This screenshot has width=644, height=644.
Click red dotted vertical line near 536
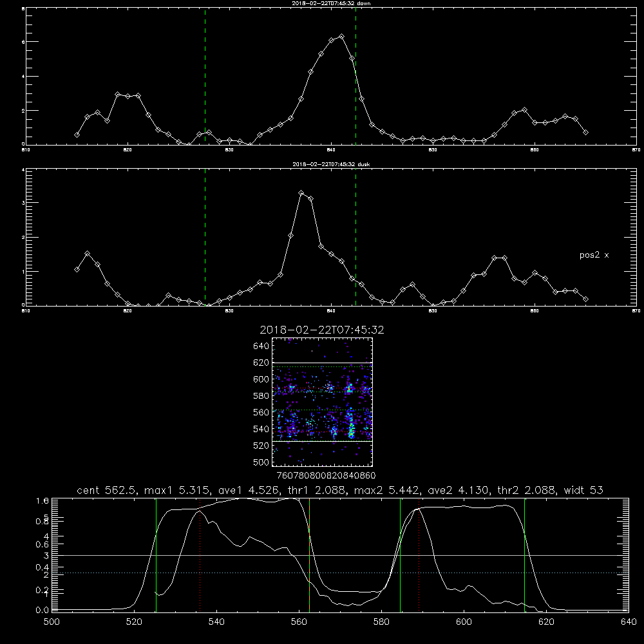coord(200,555)
